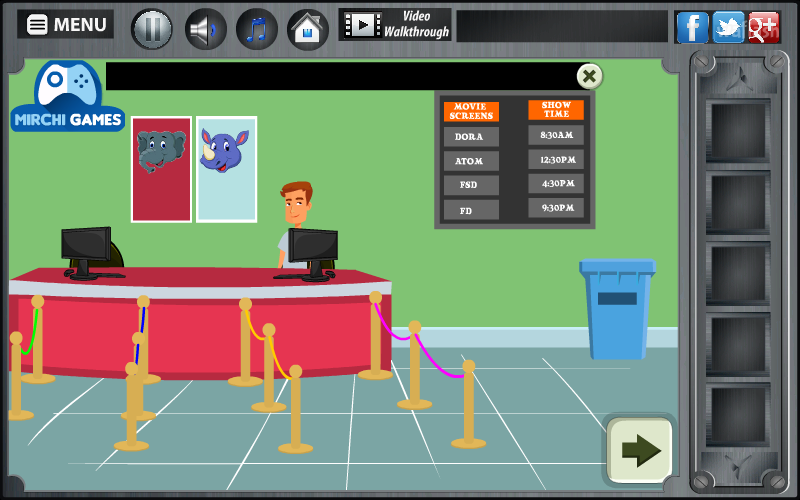
Task: Click the Mirchi Games logo
Action: click(x=67, y=96)
